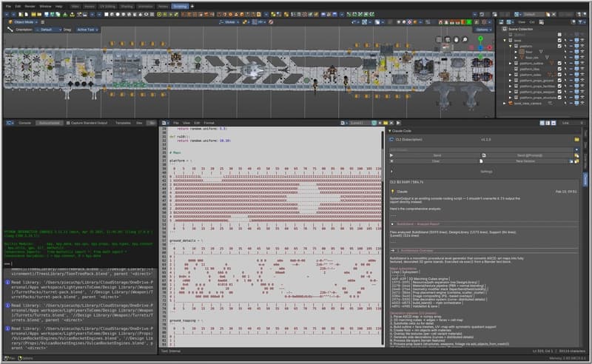This screenshot has height=364, width=592.
Task: Click the platform variable line in script
Action: click(x=181, y=161)
